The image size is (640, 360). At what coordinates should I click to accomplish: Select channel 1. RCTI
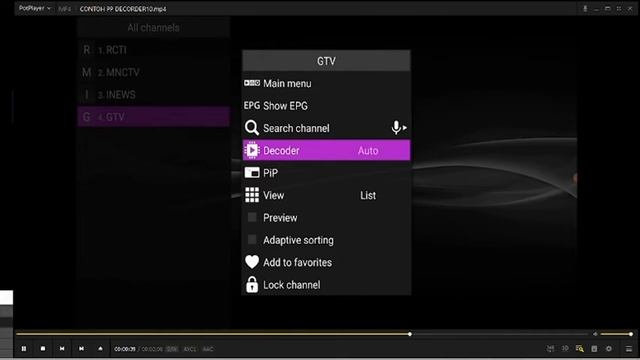coord(153,50)
